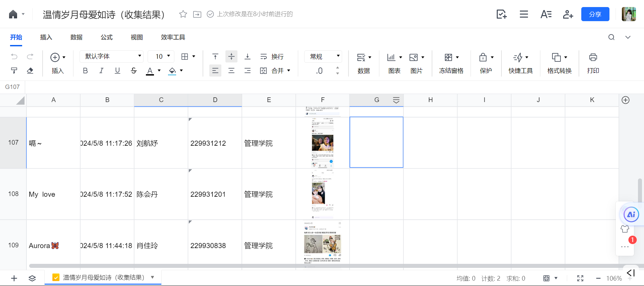644x286 pixels.
Task: Select the cell containing 刘航妤
Action: (161, 143)
